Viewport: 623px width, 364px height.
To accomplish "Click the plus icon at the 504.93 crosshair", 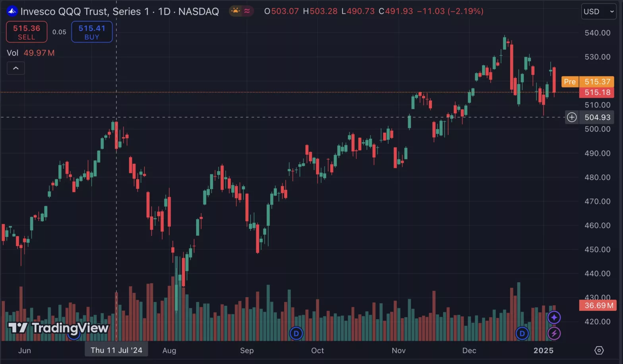I will coord(572,117).
